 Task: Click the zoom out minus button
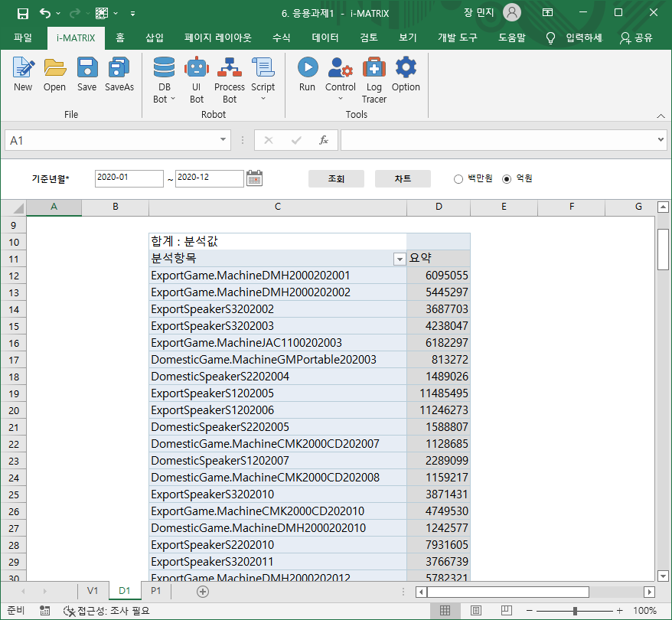pos(530,611)
